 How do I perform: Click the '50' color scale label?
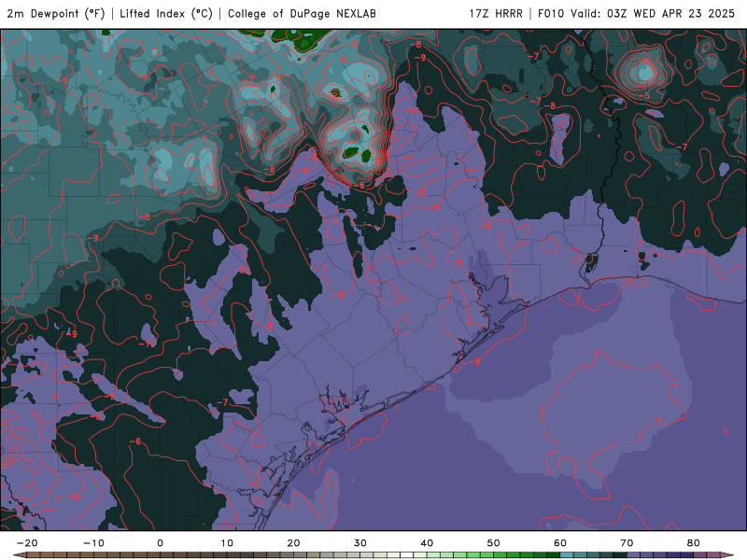[494, 543]
